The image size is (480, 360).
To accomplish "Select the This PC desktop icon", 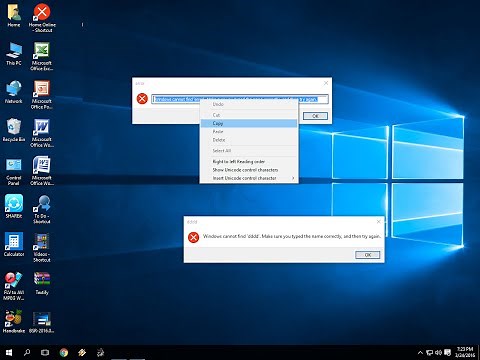I will point(14,53).
